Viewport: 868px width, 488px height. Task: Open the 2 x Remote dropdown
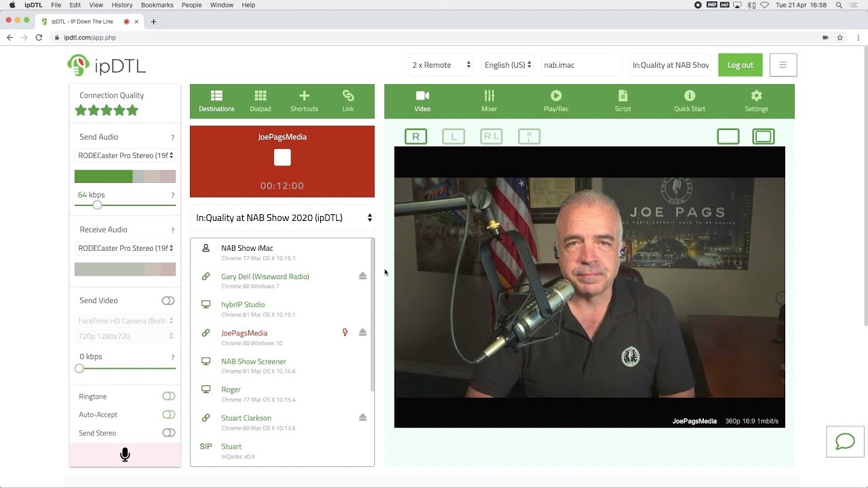click(441, 65)
